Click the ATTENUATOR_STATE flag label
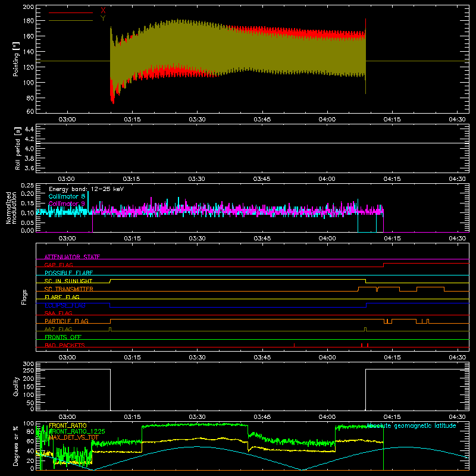476x476 pixels. click(72, 257)
